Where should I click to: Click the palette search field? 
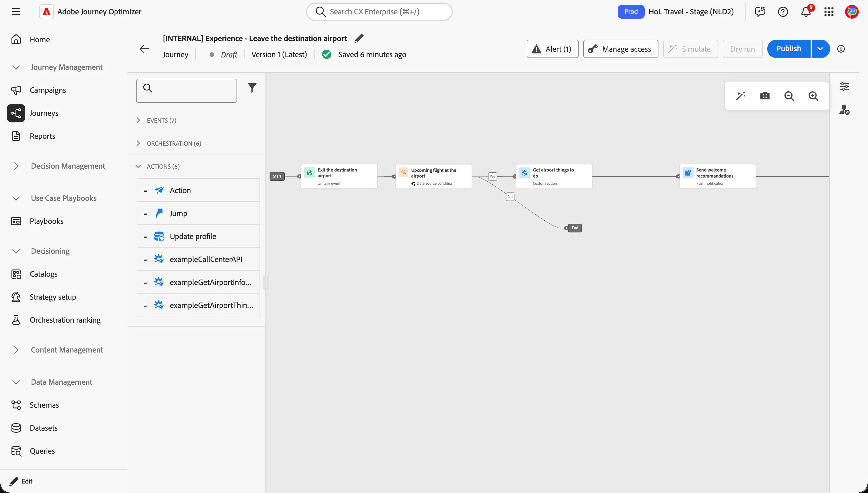point(186,91)
